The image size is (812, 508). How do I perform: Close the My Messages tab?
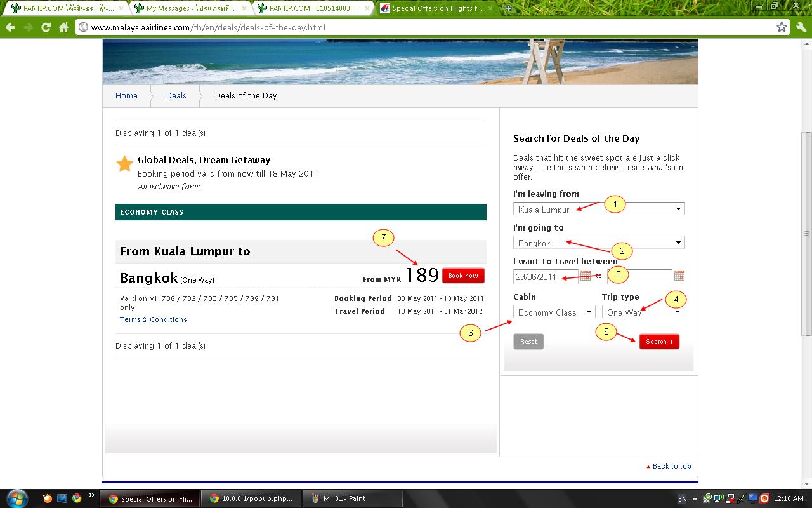pyautogui.click(x=244, y=8)
